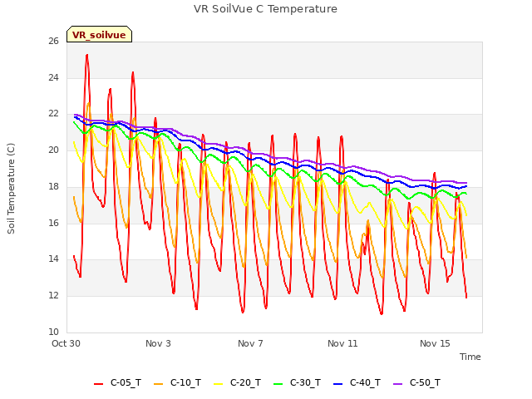Click the 22 y-axis tick label

pyautogui.click(x=53, y=114)
